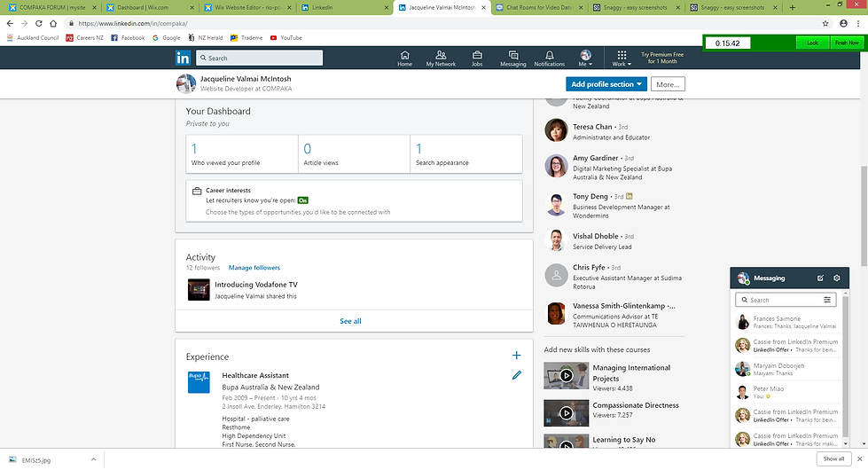
Task: Click the Bupa company logo
Action: coord(199,382)
